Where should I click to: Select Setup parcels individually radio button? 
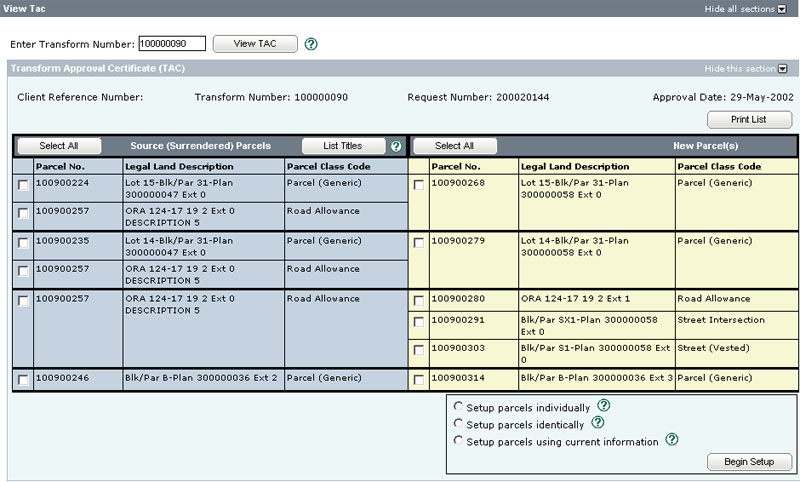pyautogui.click(x=458, y=407)
